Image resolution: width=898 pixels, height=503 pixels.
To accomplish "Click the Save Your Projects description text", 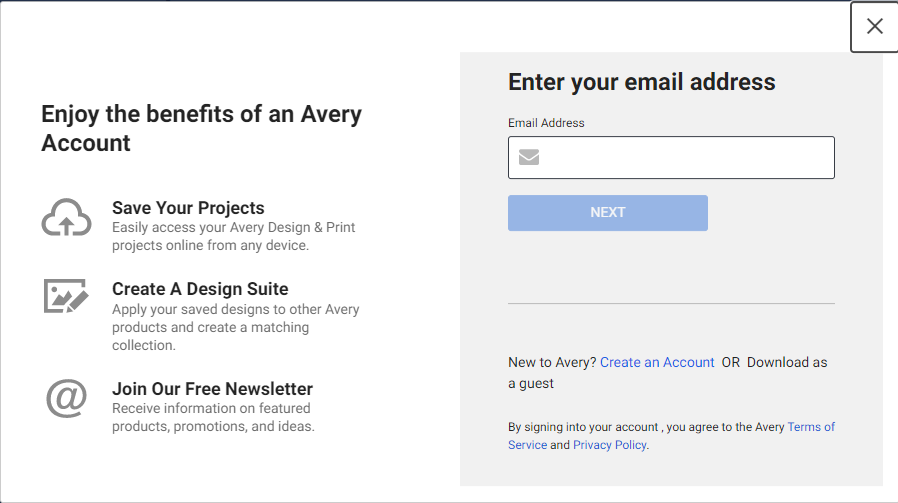I will point(234,236).
